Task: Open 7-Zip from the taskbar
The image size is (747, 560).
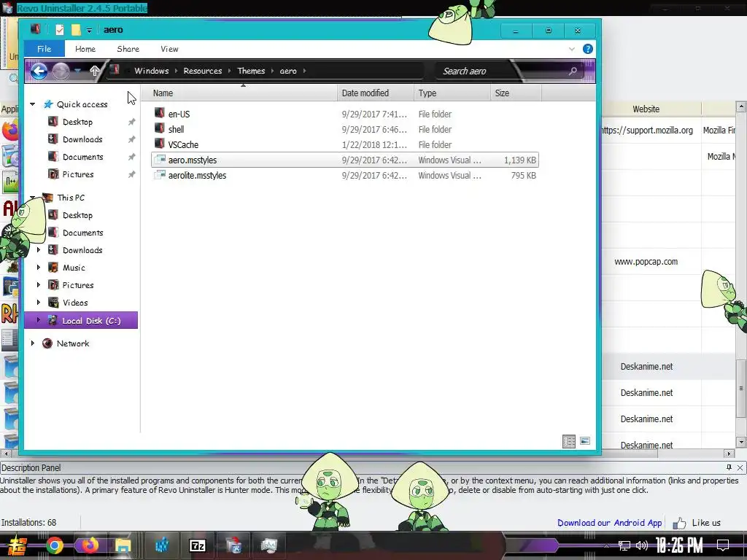Action: click(x=197, y=545)
